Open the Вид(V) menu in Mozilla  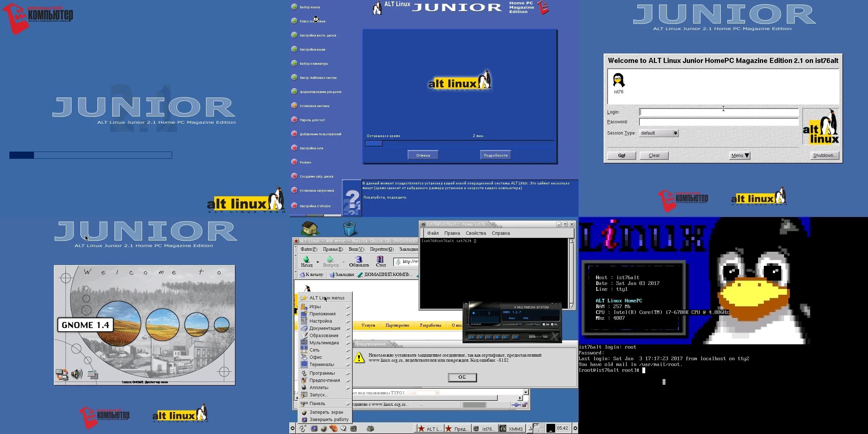point(356,249)
